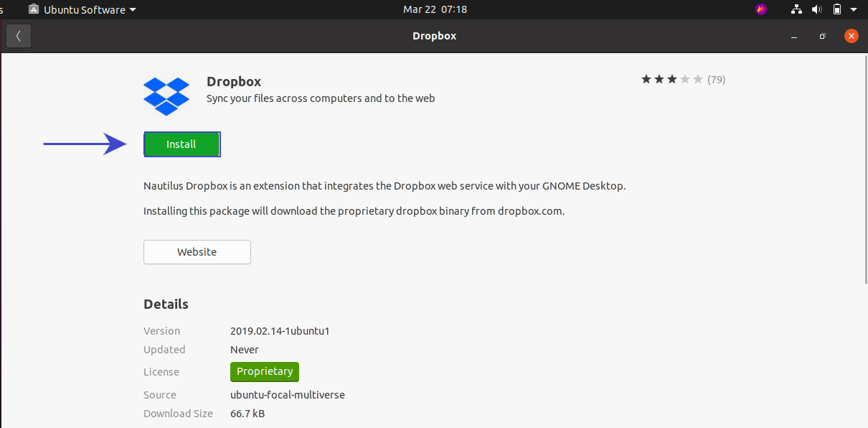Viewport: 868px width, 428px height.
Task: Click the battery status icon
Action: click(x=836, y=9)
